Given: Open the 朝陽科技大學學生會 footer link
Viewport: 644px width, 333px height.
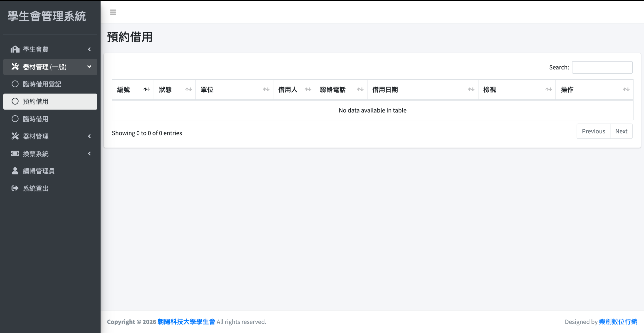Looking at the screenshot, I should coord(186,322).
